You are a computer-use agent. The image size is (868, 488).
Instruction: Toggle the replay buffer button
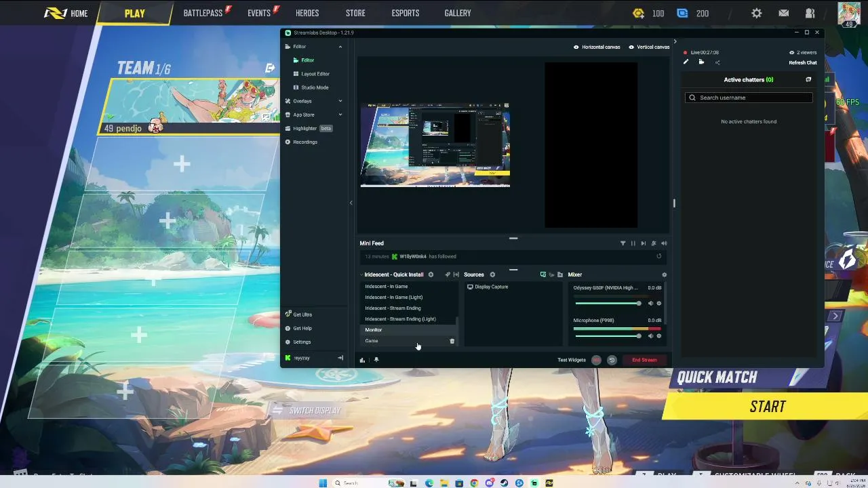pyautogui.click(x=612, y=360)
